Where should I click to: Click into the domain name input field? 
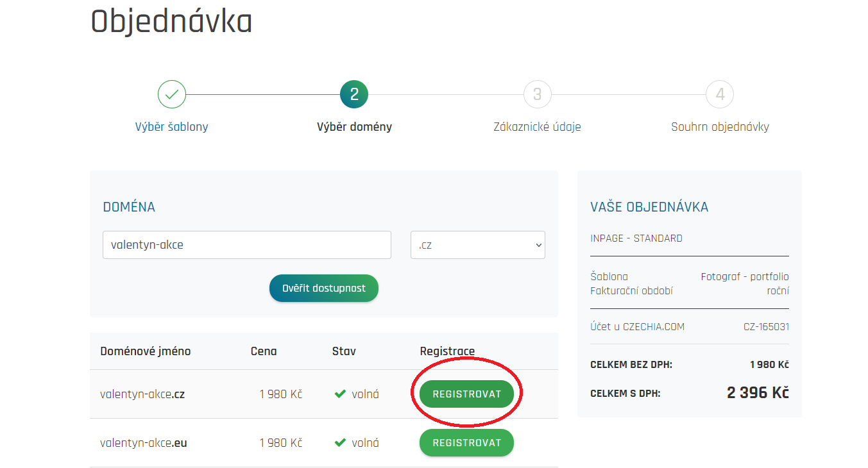(x=246, y=245)
